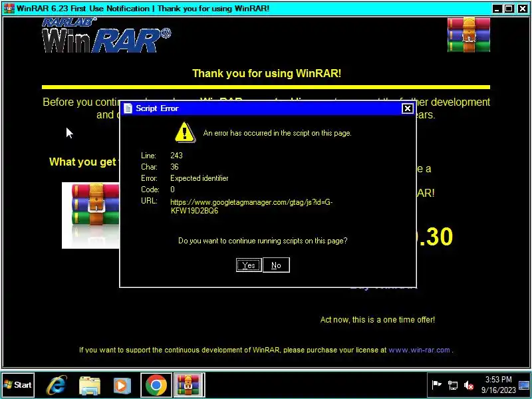Click the RARLAB WinRAR logo
Viewport: 532px width, 399px height.
(106, 36)
